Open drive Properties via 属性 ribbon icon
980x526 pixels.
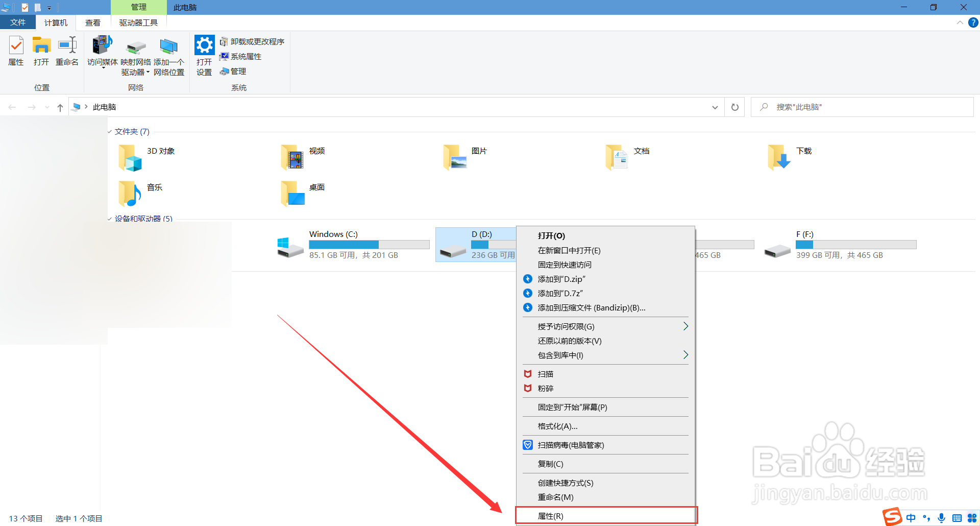(x=16, y=51)
